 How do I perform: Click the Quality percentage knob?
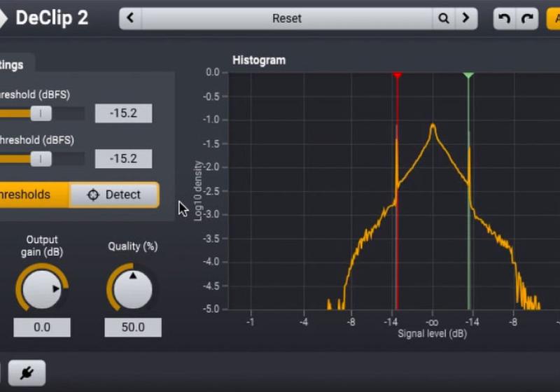(132, 288)
